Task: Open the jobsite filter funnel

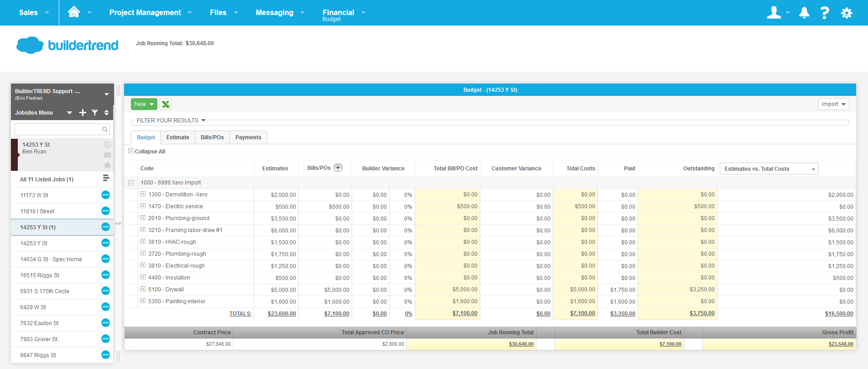Action: click(x=95, y=113)
